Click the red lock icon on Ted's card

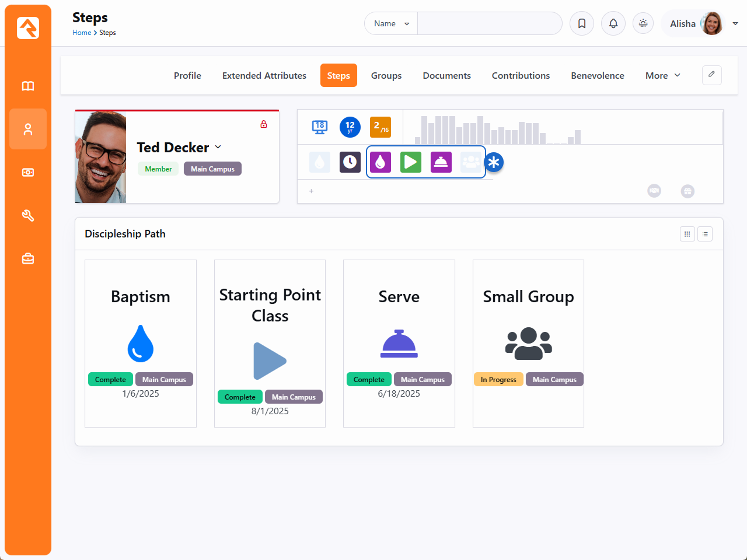point(264,124)
